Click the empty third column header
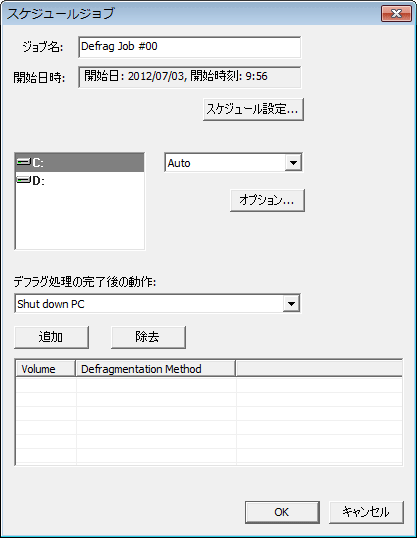417x538 pixels. (319, 369)
